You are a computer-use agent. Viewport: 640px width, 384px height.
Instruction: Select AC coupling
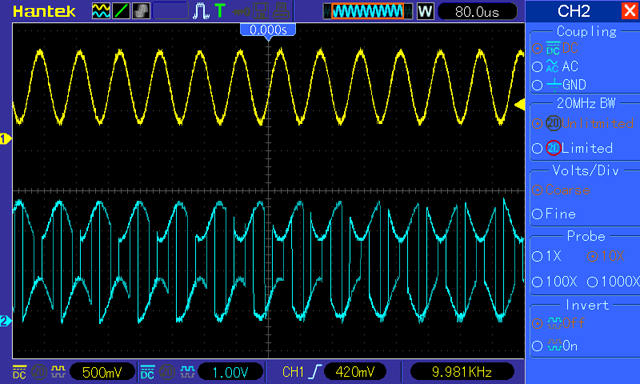pos(556,66)
